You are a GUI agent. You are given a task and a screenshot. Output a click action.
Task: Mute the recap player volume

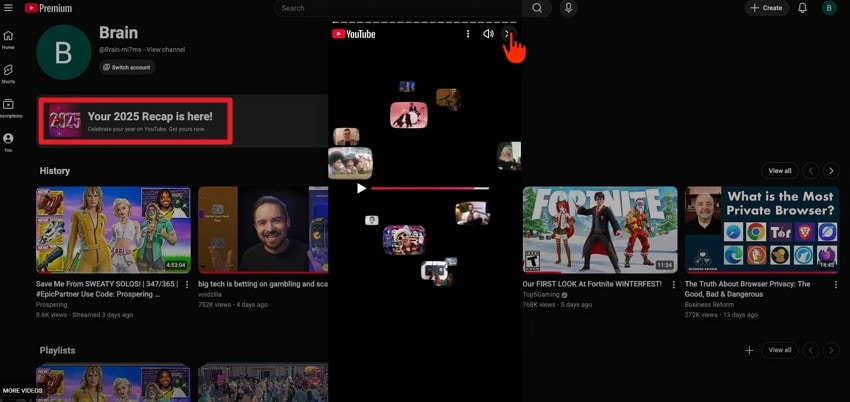[488, 34]
